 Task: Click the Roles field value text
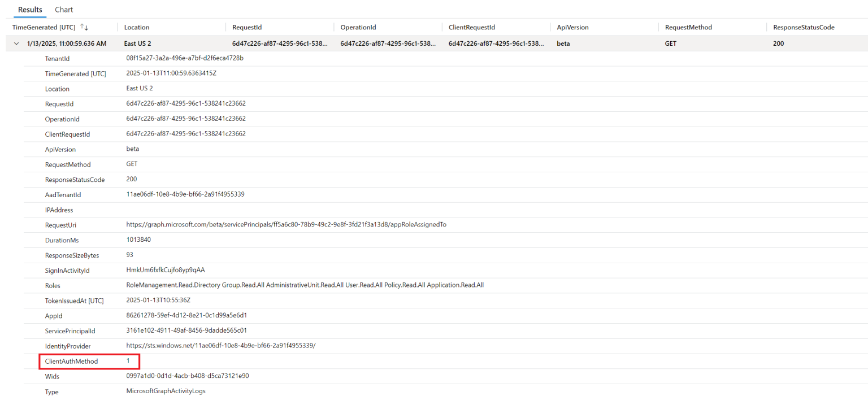tap(305, 285)
